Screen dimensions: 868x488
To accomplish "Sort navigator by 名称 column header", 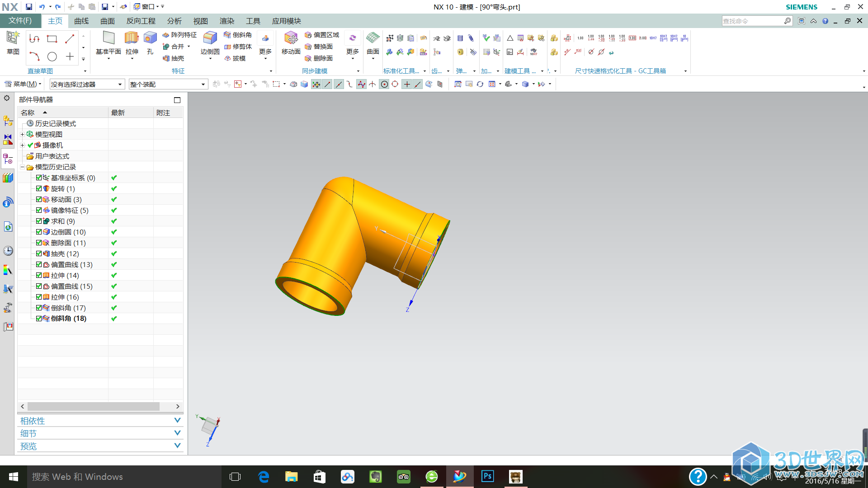I will pyautogui.click(x=63, y=113).
